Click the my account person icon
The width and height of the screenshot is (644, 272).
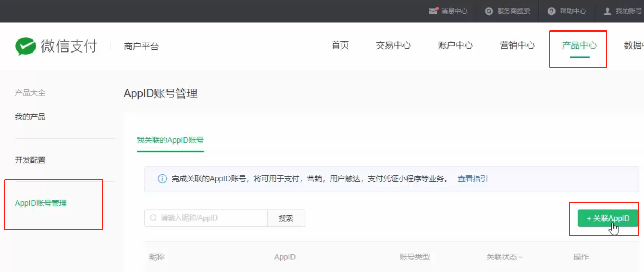tap(607, 11)
